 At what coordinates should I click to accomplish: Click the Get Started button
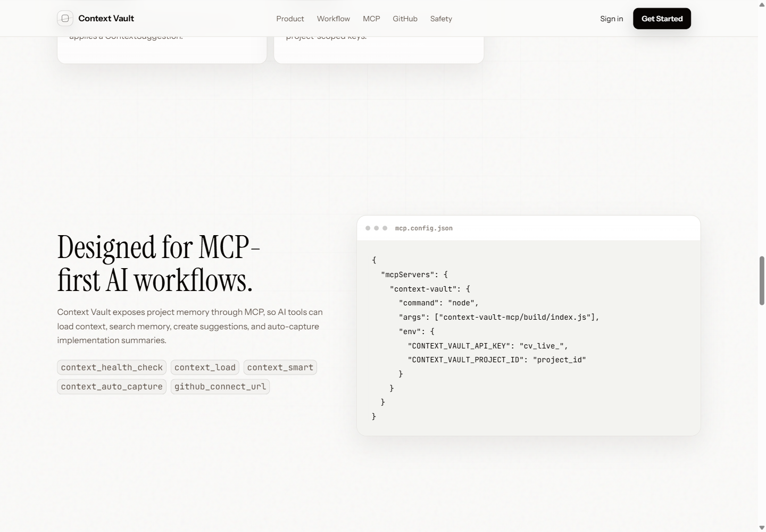662,19
